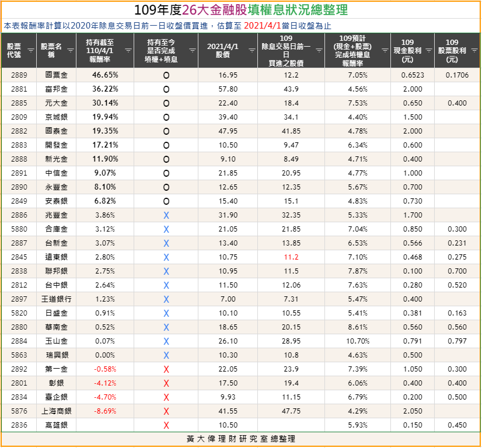This screenshot has width=482, height=448.
Task: Select cell 彰銀
Action: [x=56, y=383]
